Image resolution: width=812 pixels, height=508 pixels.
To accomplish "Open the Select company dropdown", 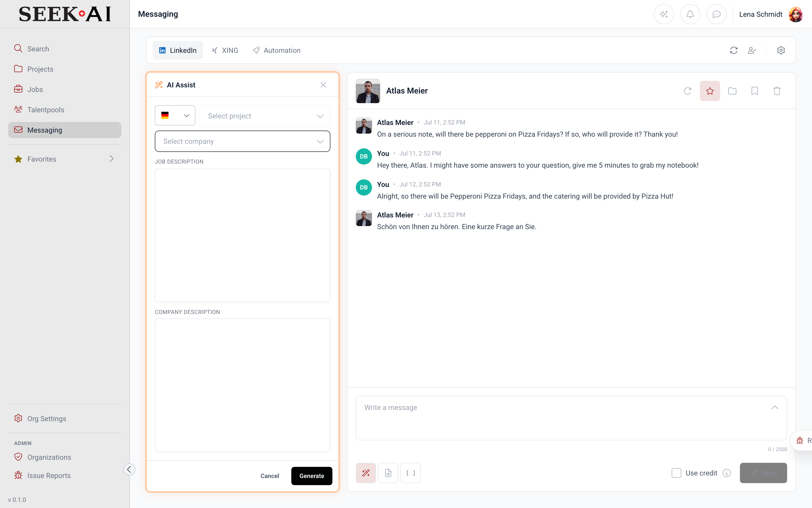I will (x=242, y=141).
